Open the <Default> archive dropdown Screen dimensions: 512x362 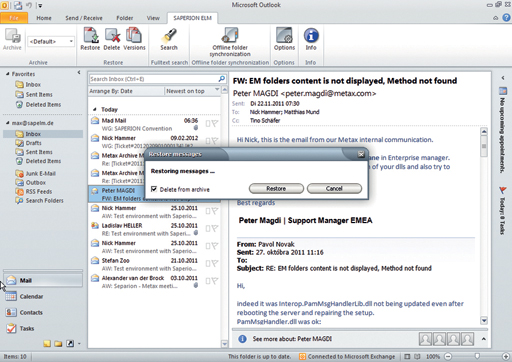[x=71, y=41]
